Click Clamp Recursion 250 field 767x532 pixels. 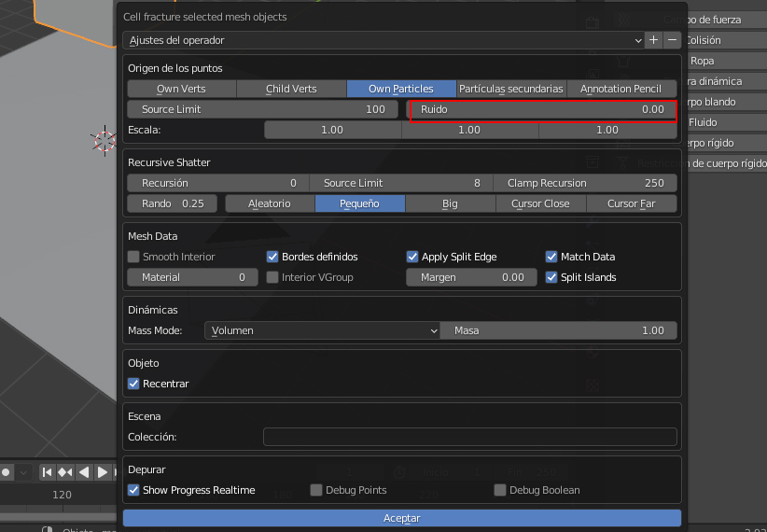(x=585, y=183)
